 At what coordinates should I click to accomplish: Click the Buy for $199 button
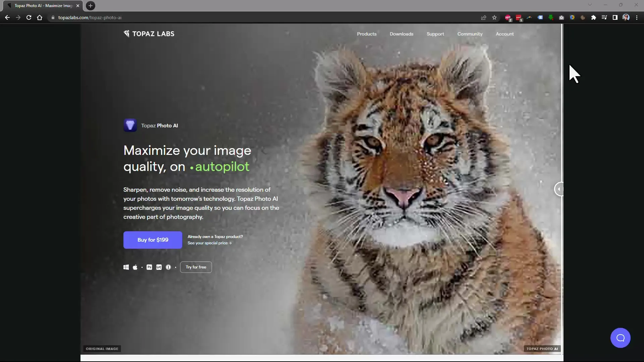[x=153, y=240]
